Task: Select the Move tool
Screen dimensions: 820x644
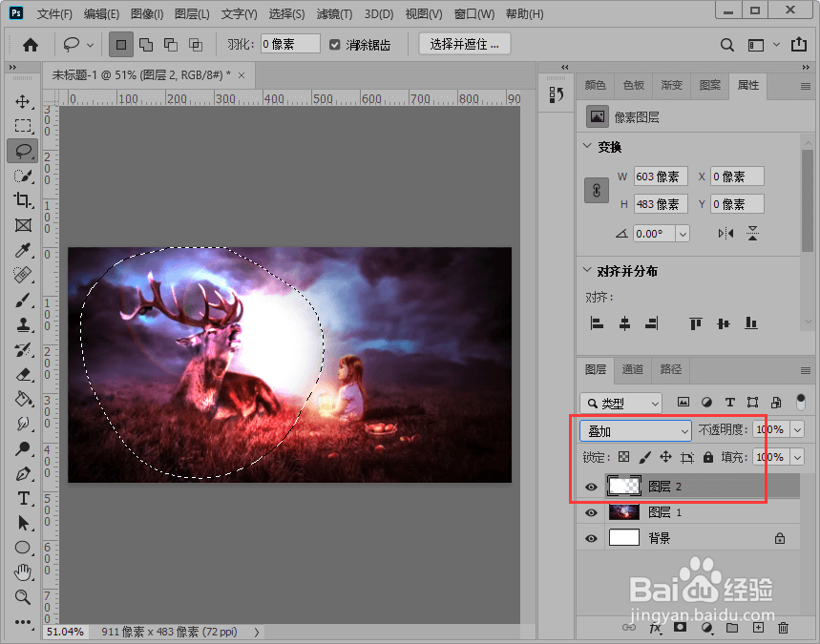Action: (23, 101)
